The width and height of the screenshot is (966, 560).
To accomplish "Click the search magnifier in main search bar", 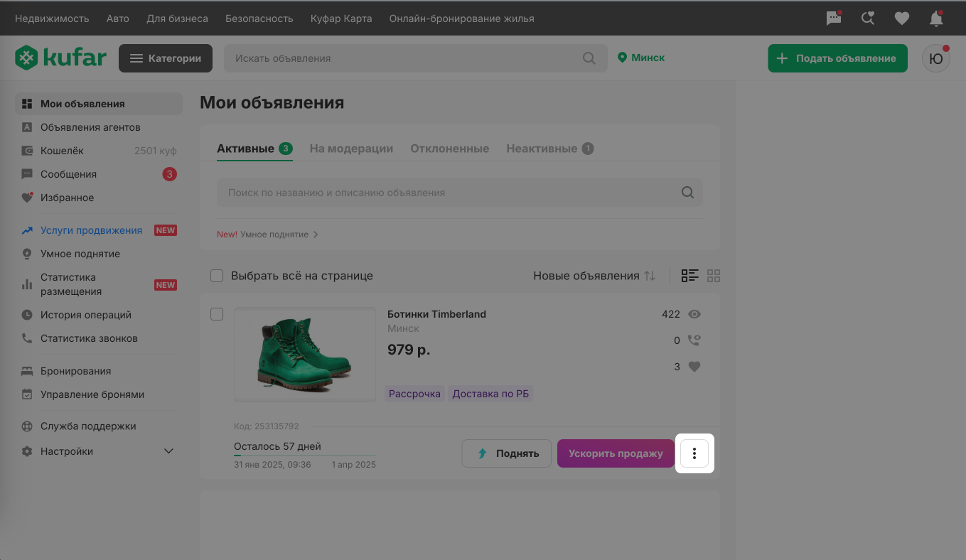I will pos(589,58).
